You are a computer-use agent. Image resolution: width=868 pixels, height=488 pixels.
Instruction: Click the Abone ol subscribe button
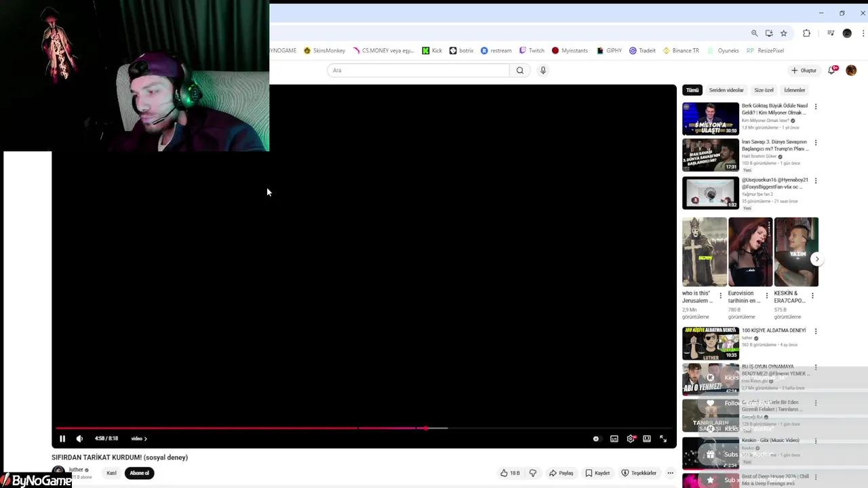tap(140, 473)
